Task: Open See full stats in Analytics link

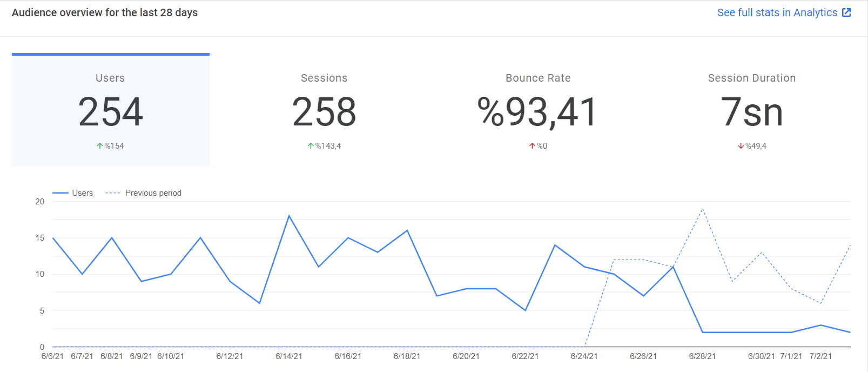Action: 784,12
